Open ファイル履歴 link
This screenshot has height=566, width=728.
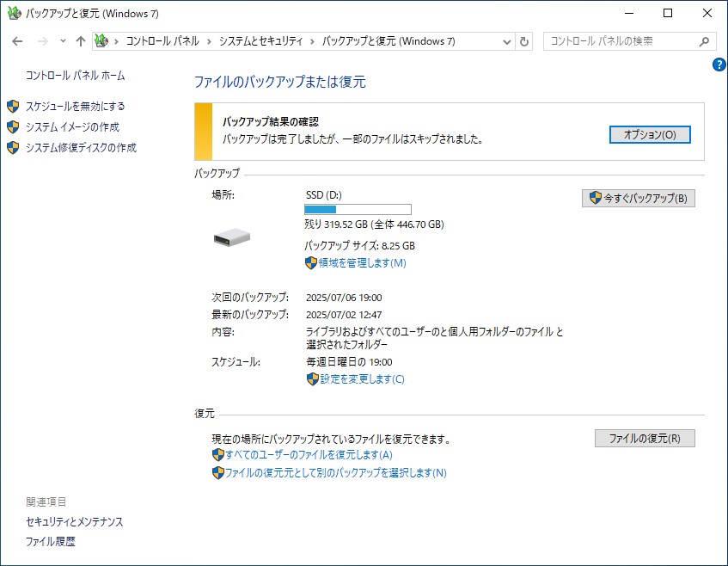(x=50, y=542)
